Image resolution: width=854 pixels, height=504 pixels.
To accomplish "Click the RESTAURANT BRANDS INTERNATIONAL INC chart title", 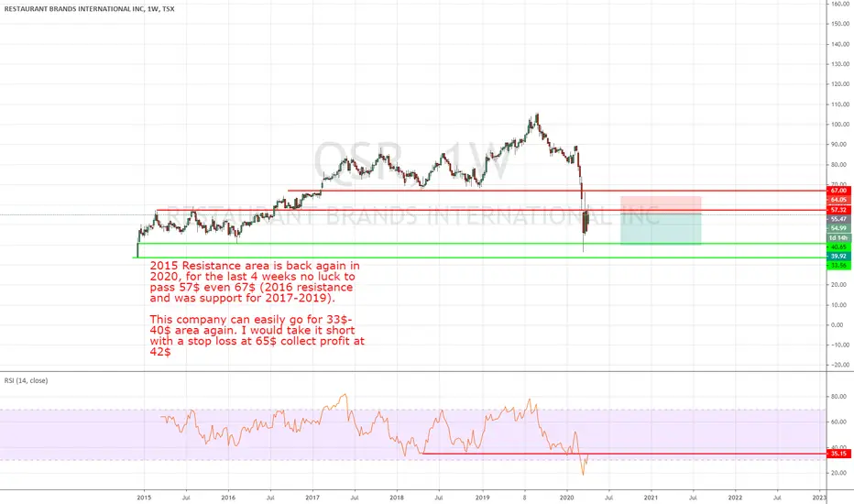I will 89,9.
